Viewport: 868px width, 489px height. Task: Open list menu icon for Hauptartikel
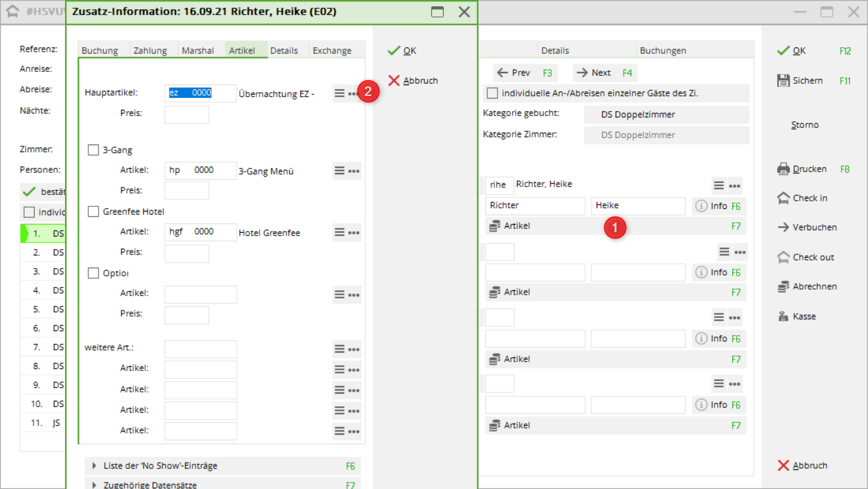click(340, 93)
